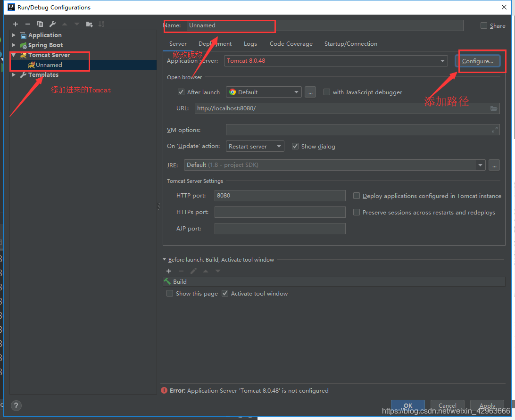Check Show this page checkbox
Viewport: 515px width, 420px height.
tap(170, 293)
